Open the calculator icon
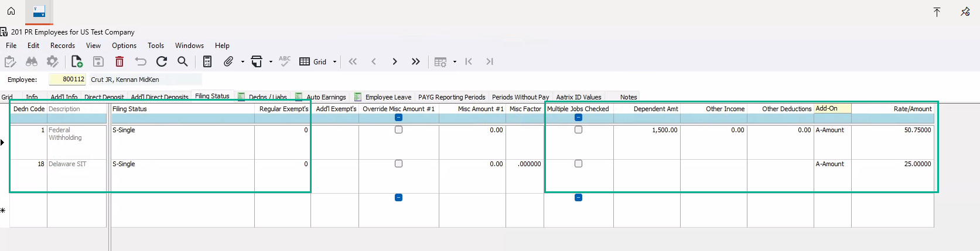The width and height of the screenshot is (980, 251). pyautogui.click(x=207, y=61)
